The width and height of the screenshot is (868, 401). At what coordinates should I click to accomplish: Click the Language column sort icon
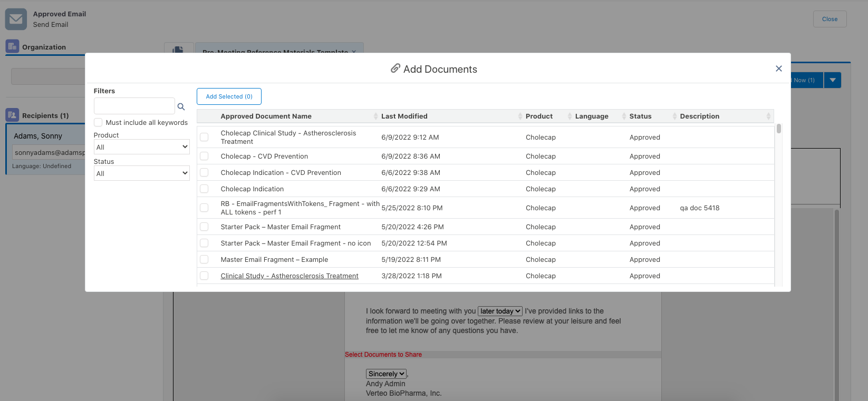click(x=624, y=116)
